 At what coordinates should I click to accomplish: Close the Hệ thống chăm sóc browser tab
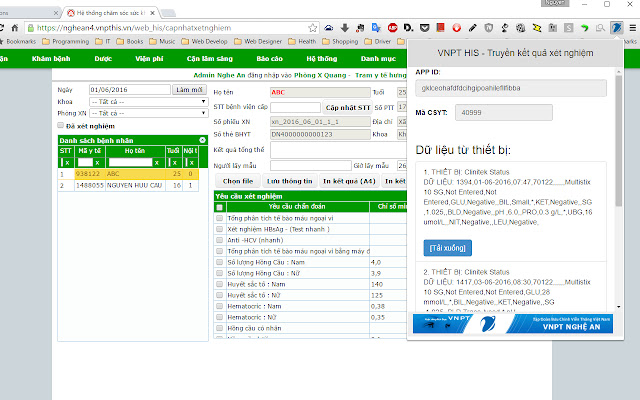[152, 13]
